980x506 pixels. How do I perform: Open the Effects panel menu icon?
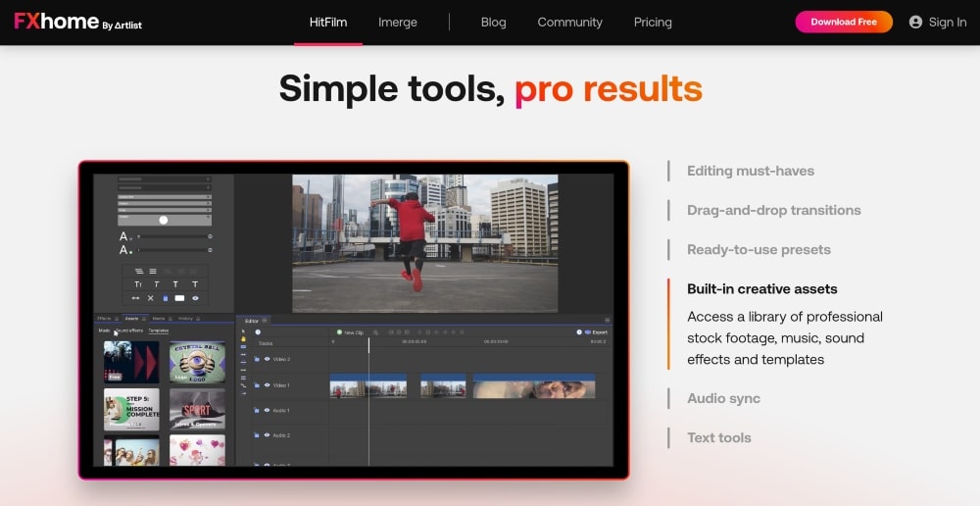[117, 319]
